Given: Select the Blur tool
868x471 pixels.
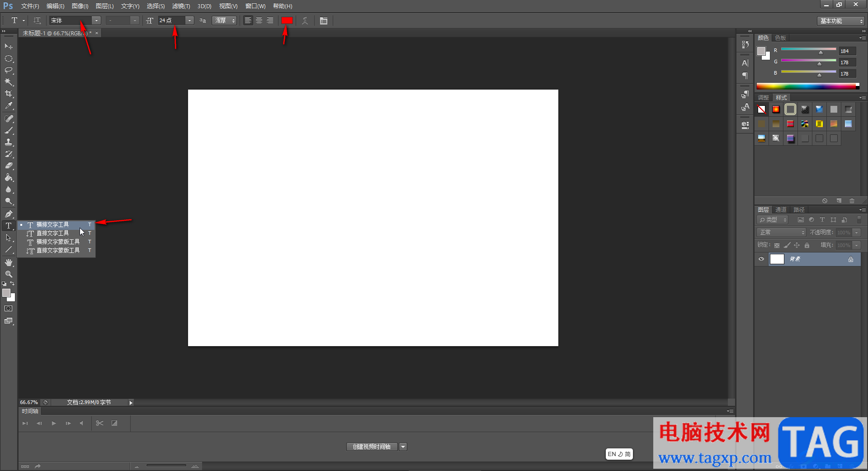Looking at the screenshot, I should point(9,190).
